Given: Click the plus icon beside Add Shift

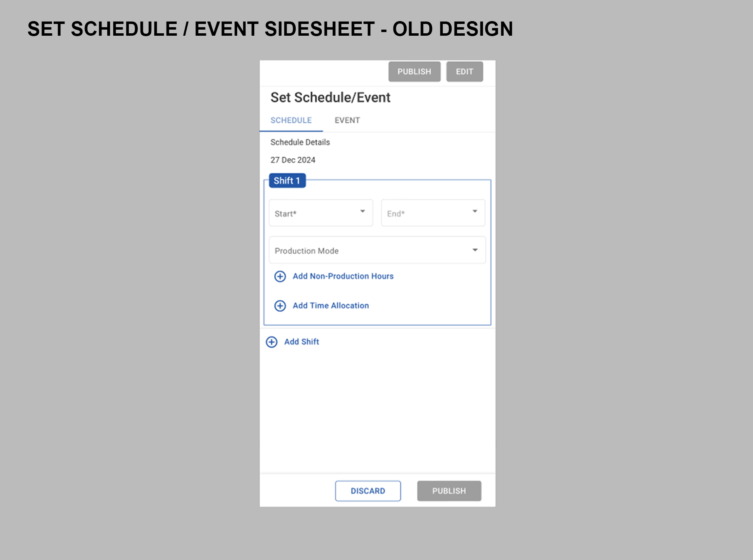Looking at the screenshot, I should (271, 342).
